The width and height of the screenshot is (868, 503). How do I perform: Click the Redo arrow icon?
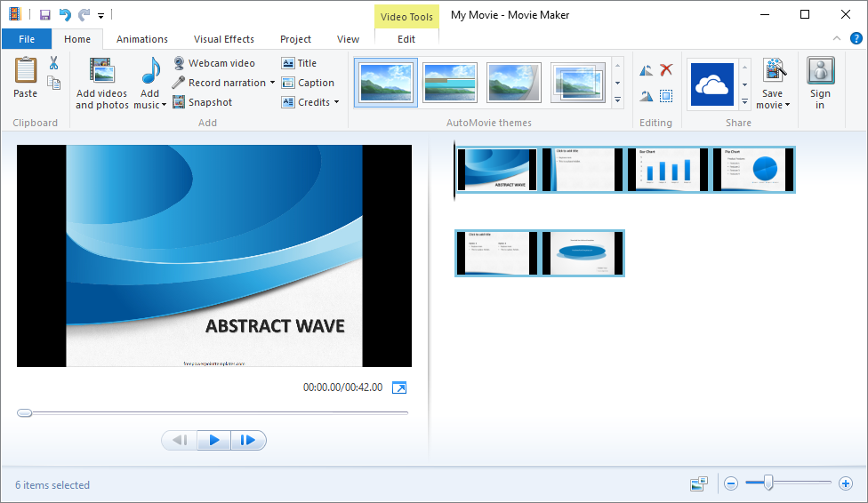84,15
